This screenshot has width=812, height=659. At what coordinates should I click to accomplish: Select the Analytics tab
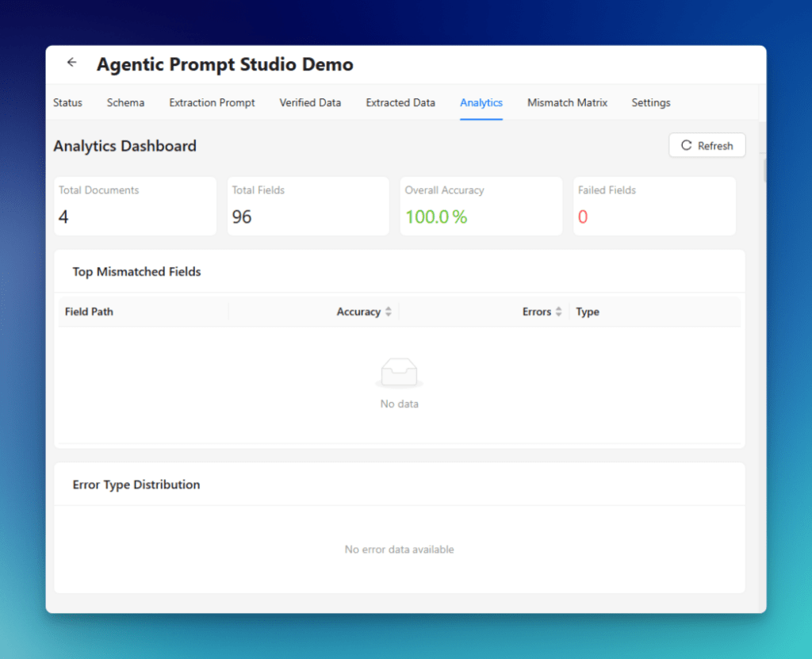click(x=481, y=103)
